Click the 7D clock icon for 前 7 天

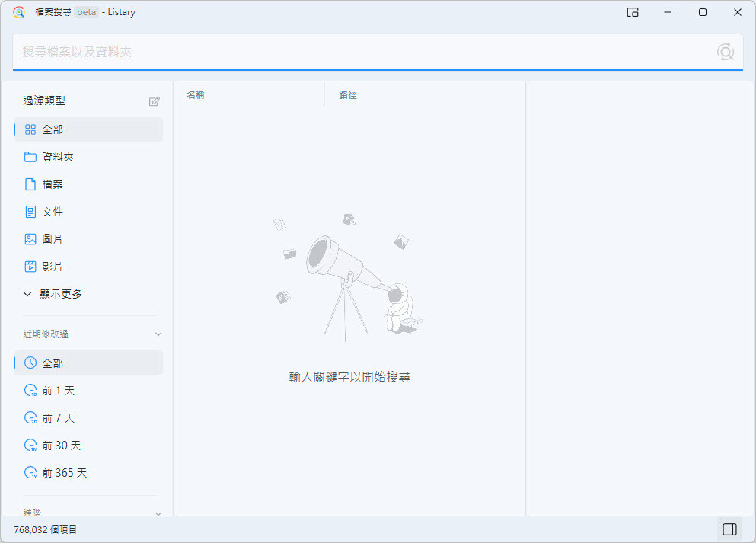point(30,417)
